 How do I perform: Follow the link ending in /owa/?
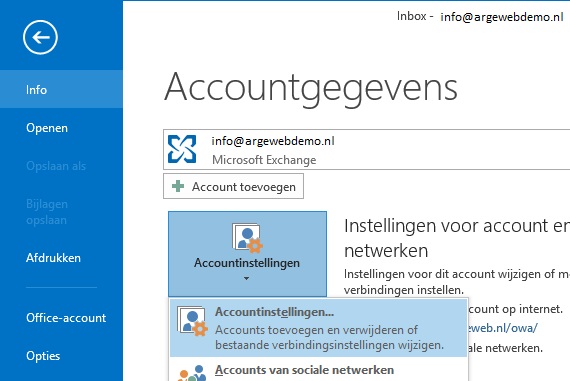pos(502,328)
